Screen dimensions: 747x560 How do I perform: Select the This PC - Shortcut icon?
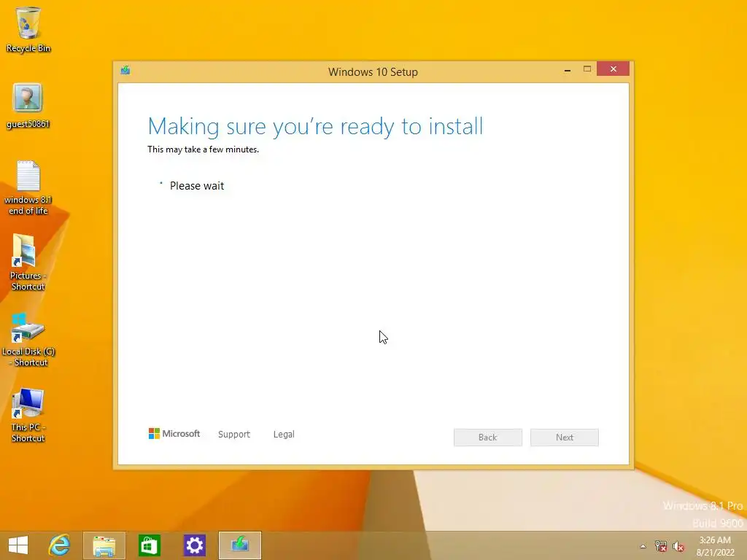[28, 415]
